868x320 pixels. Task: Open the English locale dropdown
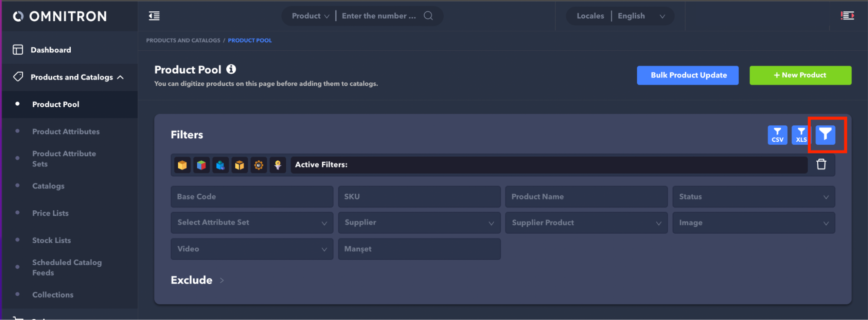[641, 16]
